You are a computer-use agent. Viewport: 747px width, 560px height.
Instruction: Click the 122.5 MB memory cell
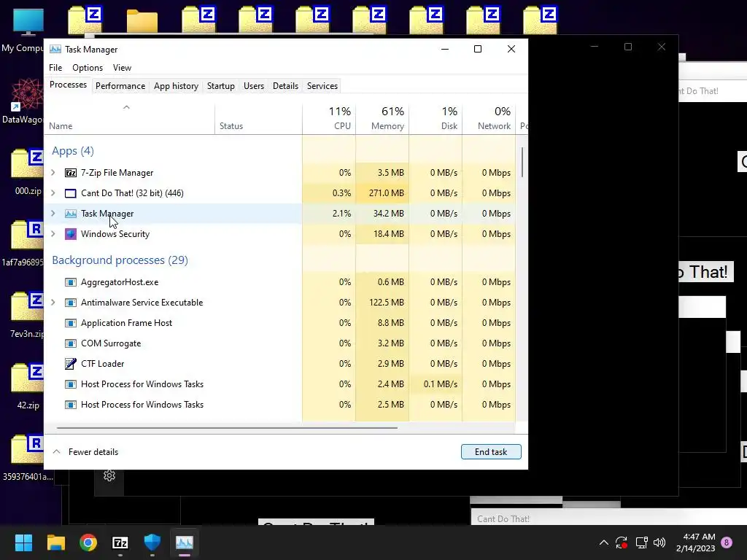(382, 303)
